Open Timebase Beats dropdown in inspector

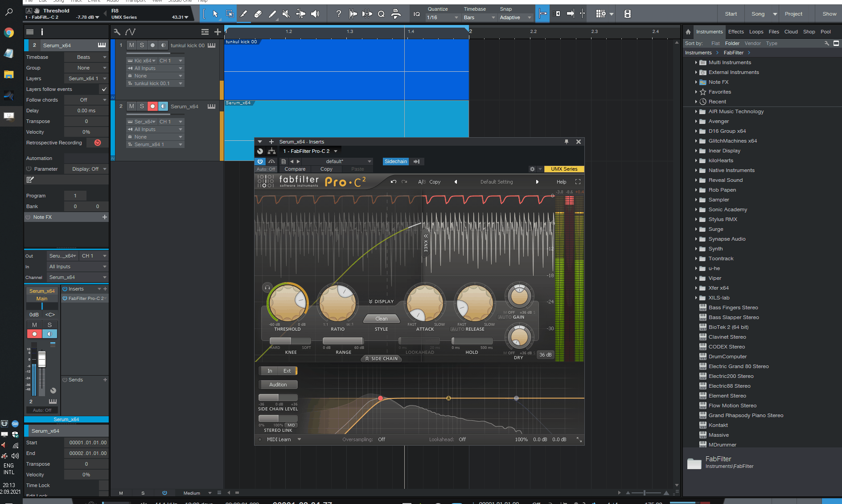tap(86, 57)
